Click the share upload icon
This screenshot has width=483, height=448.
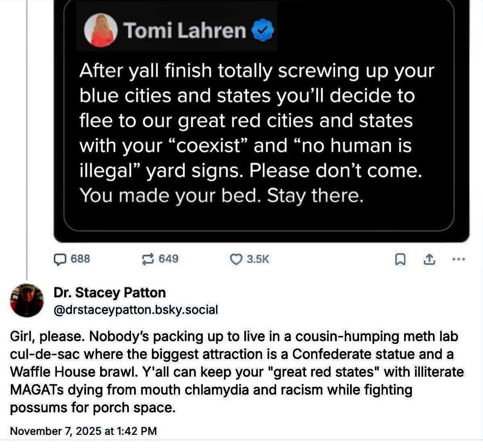click(430, 259)
